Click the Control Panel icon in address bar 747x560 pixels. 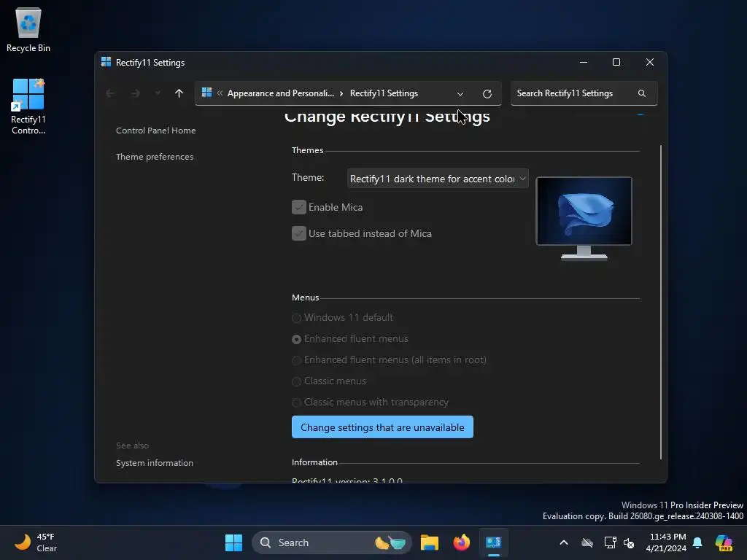click(206, 93)
